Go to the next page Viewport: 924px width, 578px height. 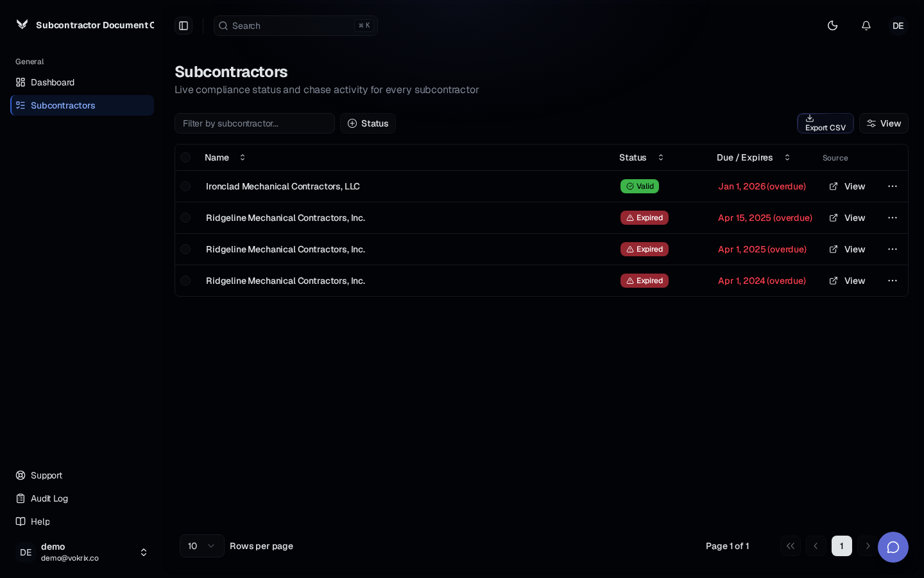pos(868,546)
